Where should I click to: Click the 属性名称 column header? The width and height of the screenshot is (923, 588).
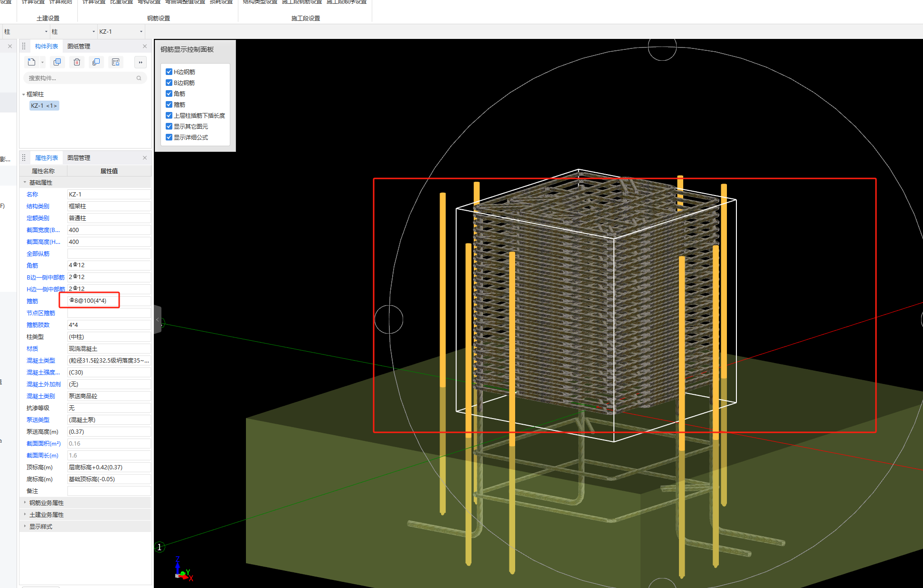coord(43,171)
